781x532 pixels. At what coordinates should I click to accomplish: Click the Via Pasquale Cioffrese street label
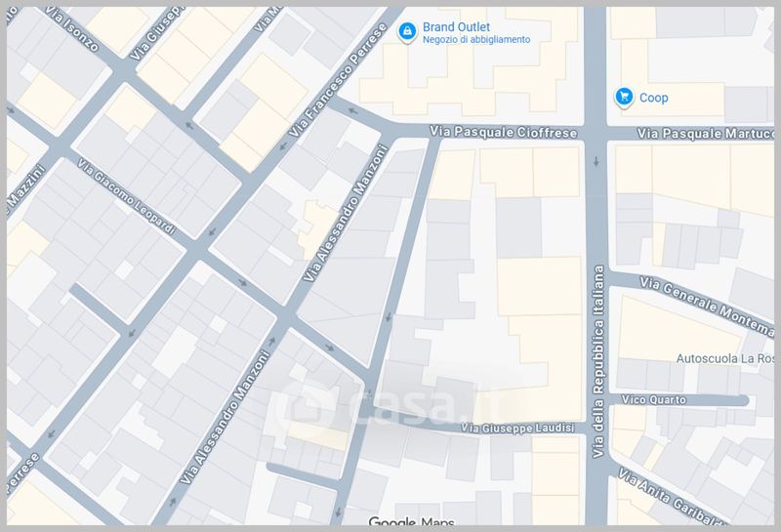tap(504, 132)
